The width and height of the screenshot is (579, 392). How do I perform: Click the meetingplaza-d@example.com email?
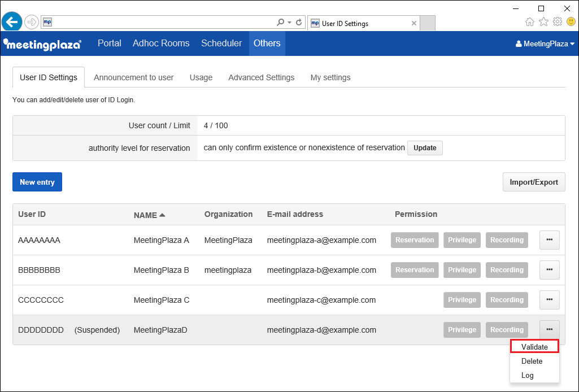point(321,330)
